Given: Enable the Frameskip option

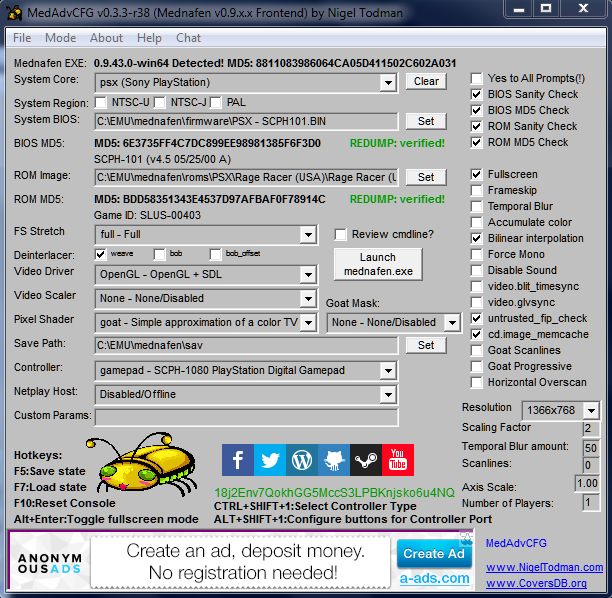Looking at the screenshot, I should [x=476, y=190].
